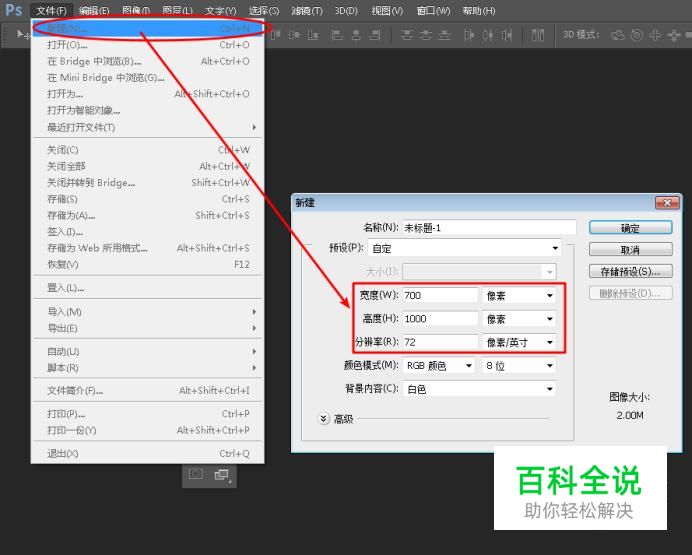Open the RGB 颜色 color mode dropdown
This screenshot has width=692, height=555.
coord(439,366)
